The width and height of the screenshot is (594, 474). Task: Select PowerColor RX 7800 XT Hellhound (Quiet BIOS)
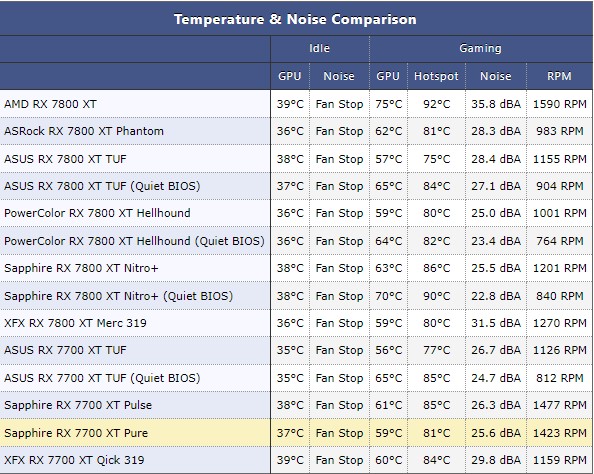point(134,241)
